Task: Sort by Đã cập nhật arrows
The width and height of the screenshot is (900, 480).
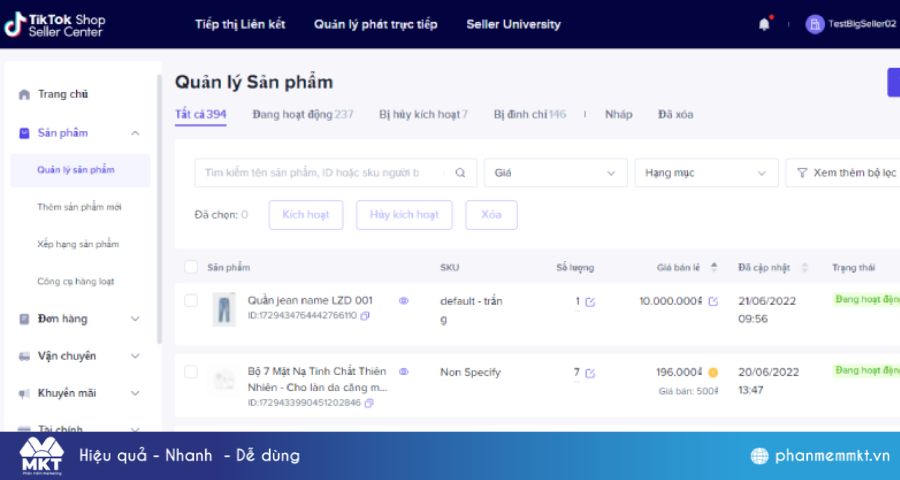Action: coord(805,268)
